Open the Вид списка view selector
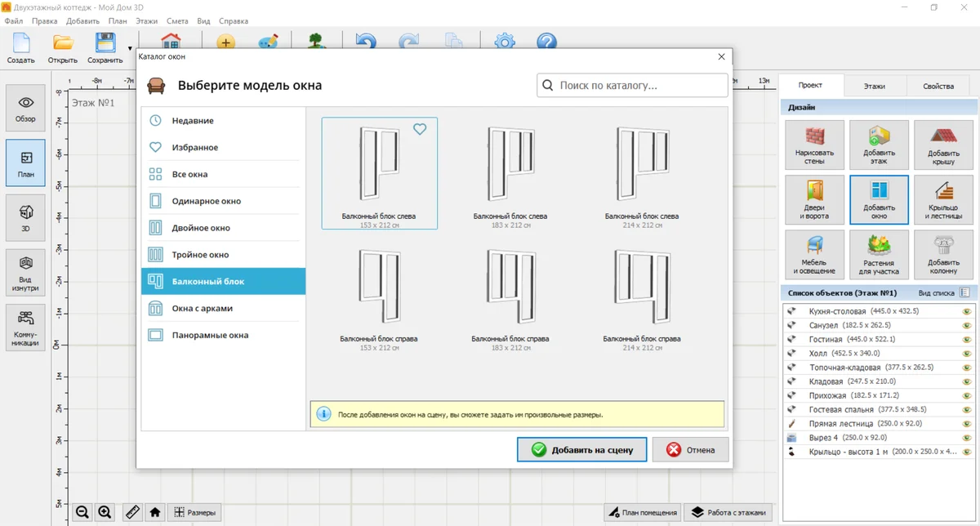980x526 pixels. [943, 292]
